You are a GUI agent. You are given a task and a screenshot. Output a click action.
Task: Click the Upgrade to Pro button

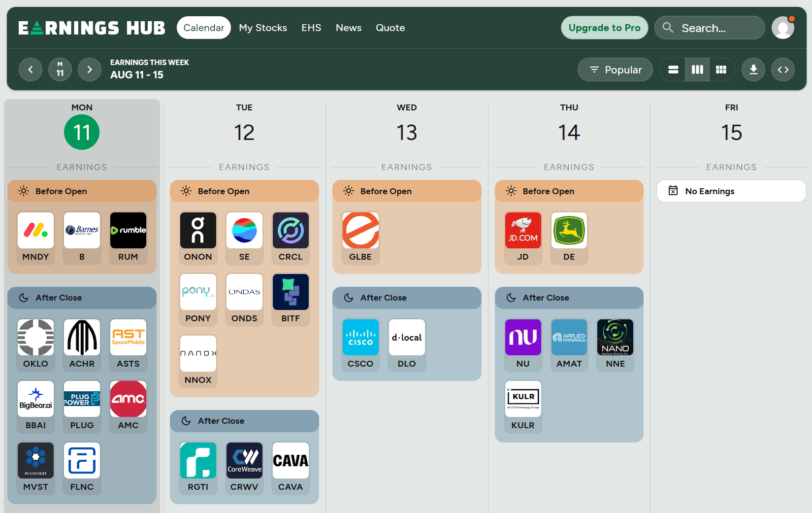605,28
